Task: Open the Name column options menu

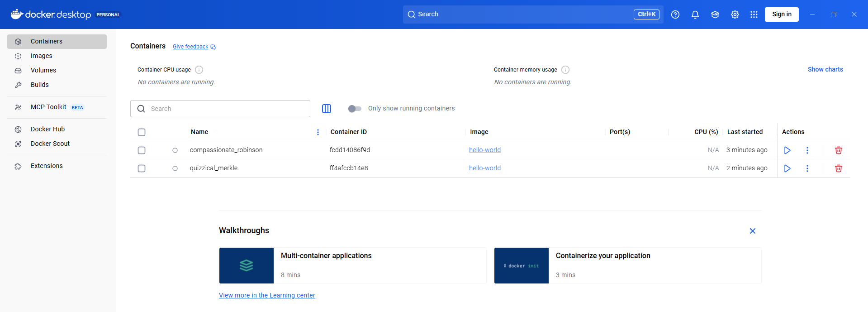Action: (318, 132)
